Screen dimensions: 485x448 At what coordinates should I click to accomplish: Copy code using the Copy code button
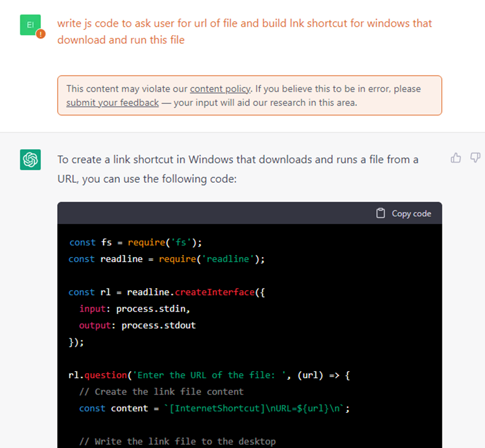coord(403,213)
